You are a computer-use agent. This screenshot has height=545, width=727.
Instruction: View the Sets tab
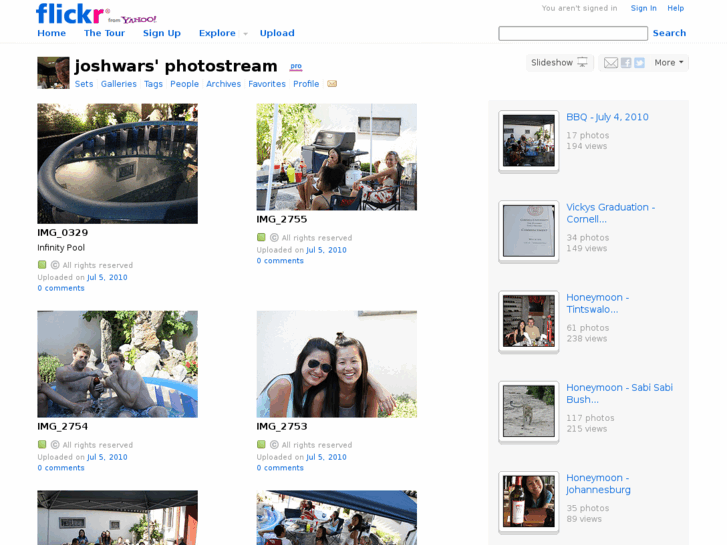(84, 84)
